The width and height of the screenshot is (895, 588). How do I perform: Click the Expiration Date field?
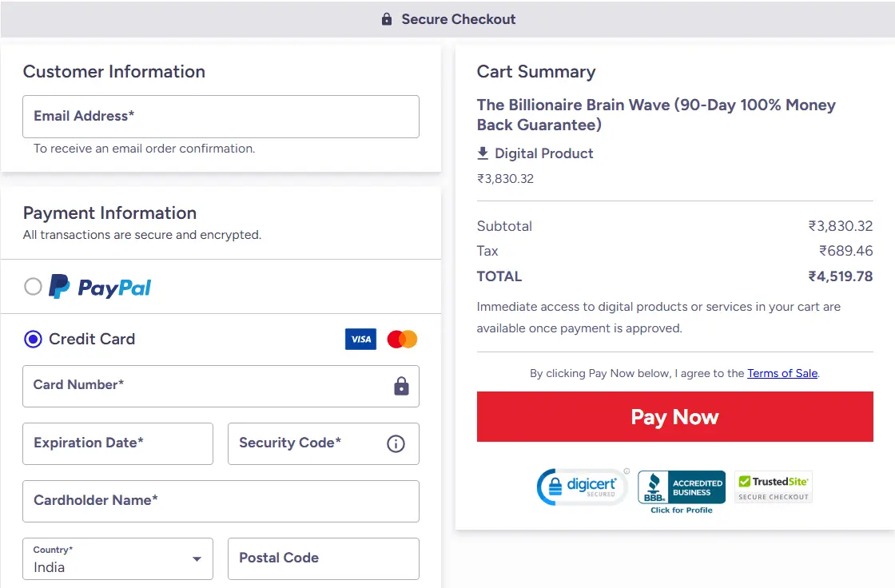[117, 443]
